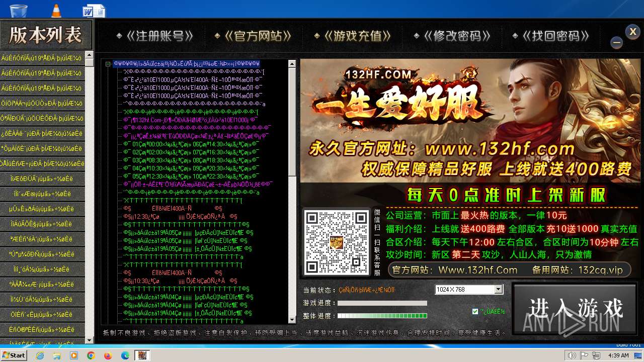
Task: Select version entry beginning with ÖïÖï
Action: (x=42, y=103)
